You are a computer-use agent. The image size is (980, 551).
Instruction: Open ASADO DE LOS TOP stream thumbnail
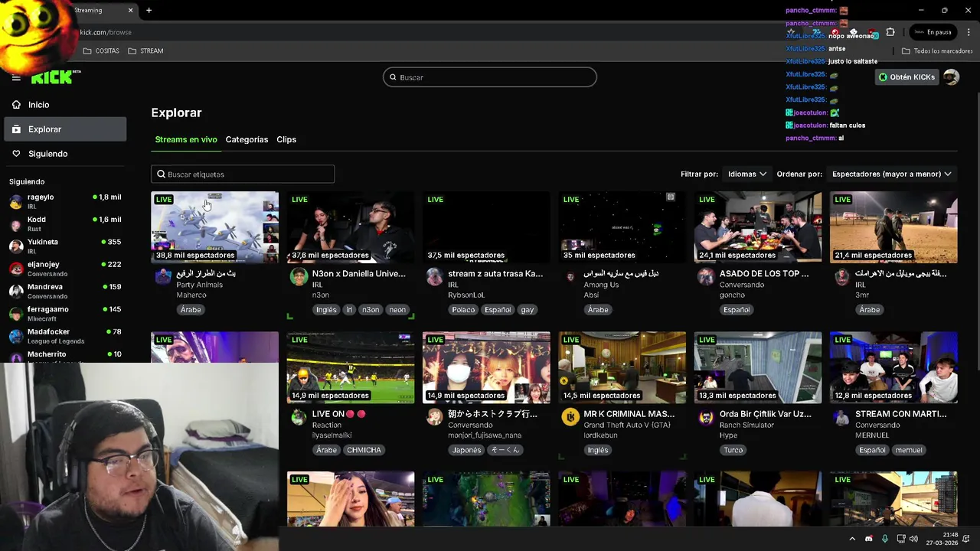(758, 227)
